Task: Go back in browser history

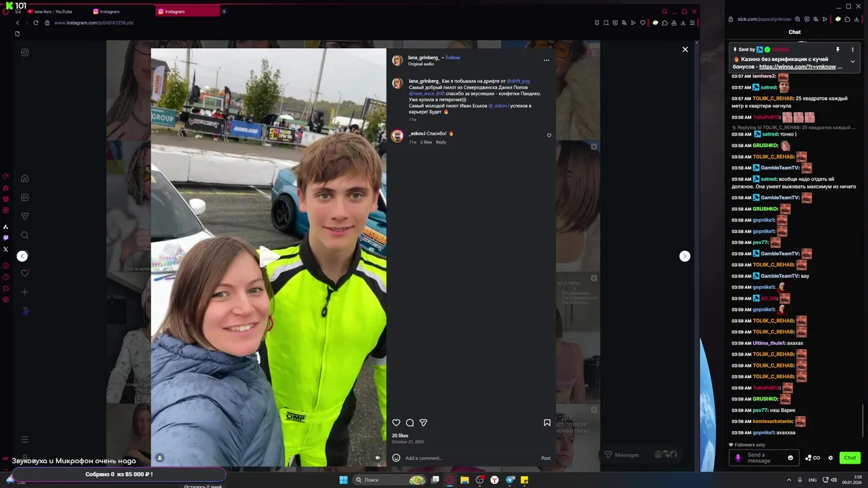Action: point(18,22)
